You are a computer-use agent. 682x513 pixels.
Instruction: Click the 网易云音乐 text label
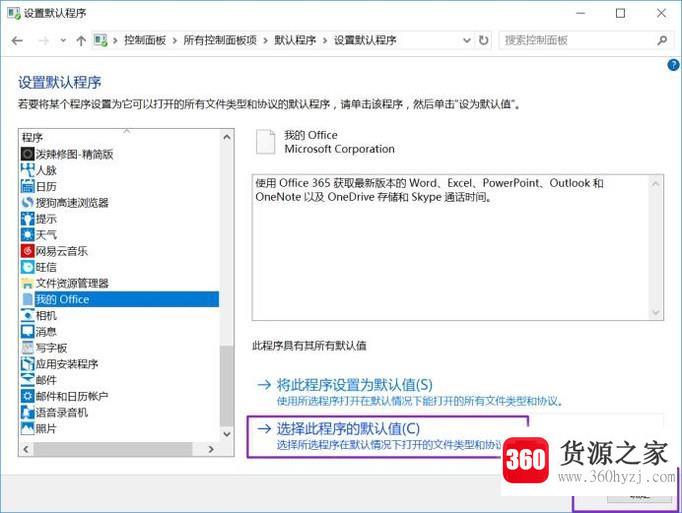coord(61,251)
